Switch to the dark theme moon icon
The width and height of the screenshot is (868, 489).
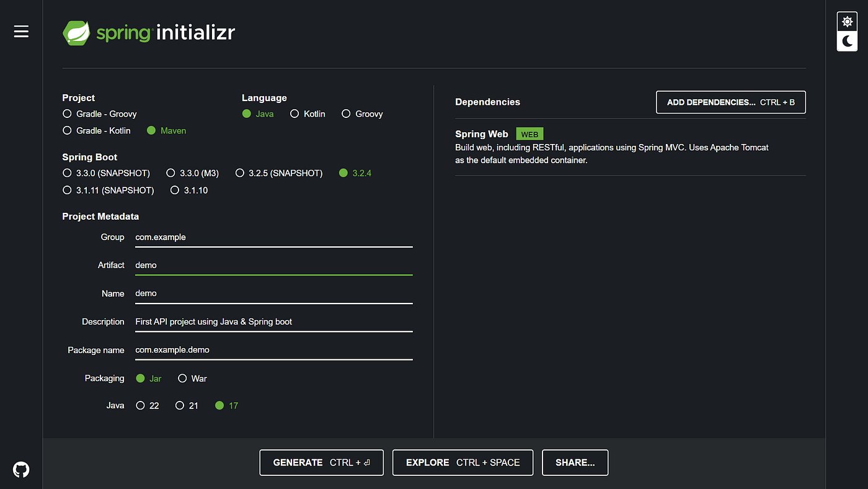(x=847, y=41)
